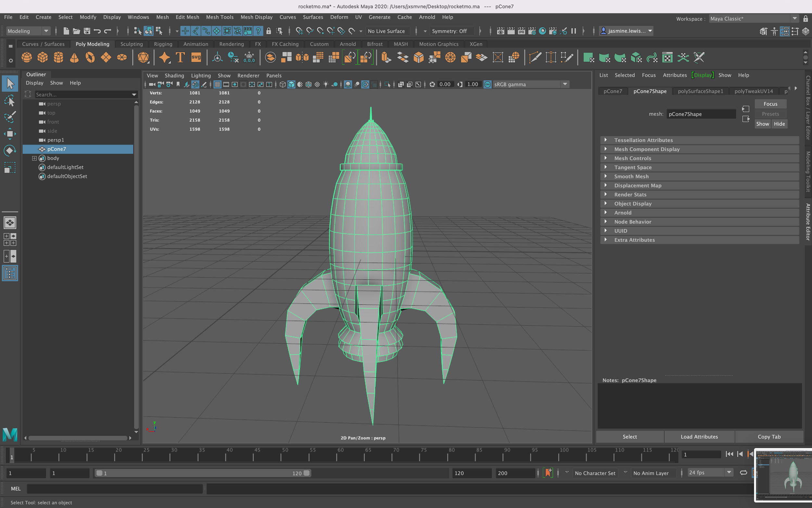Select the Move tool in toolbox
This screenshot has height=508, width=812.
click(10, 134)
